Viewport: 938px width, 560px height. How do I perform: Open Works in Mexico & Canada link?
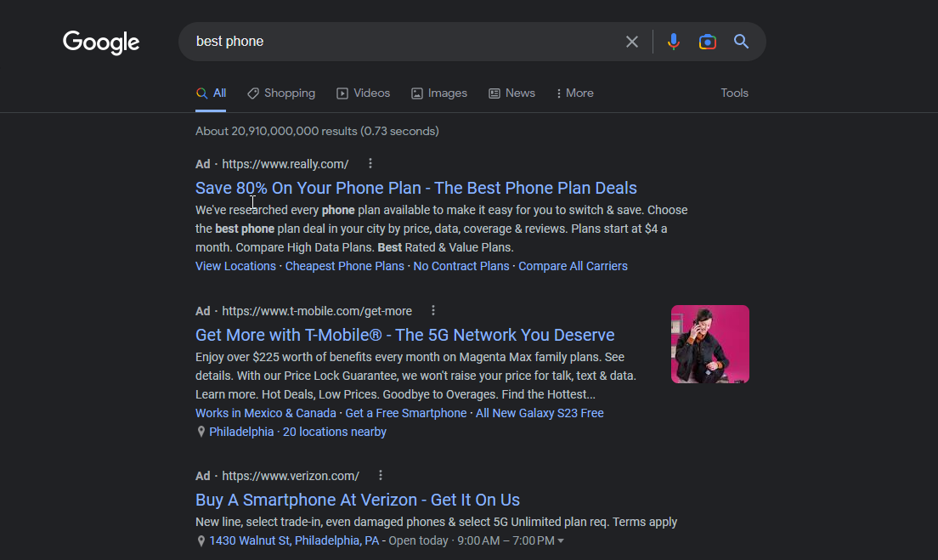pos(266,414)
